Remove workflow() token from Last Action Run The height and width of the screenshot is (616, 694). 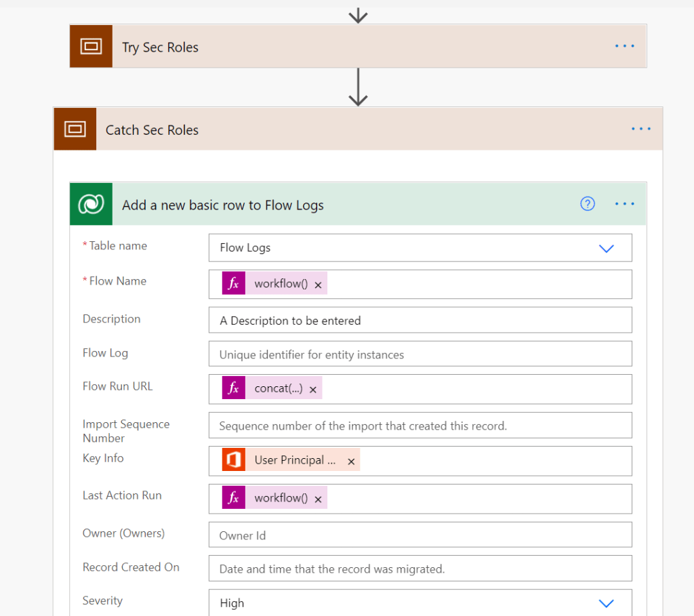point(318,499)
